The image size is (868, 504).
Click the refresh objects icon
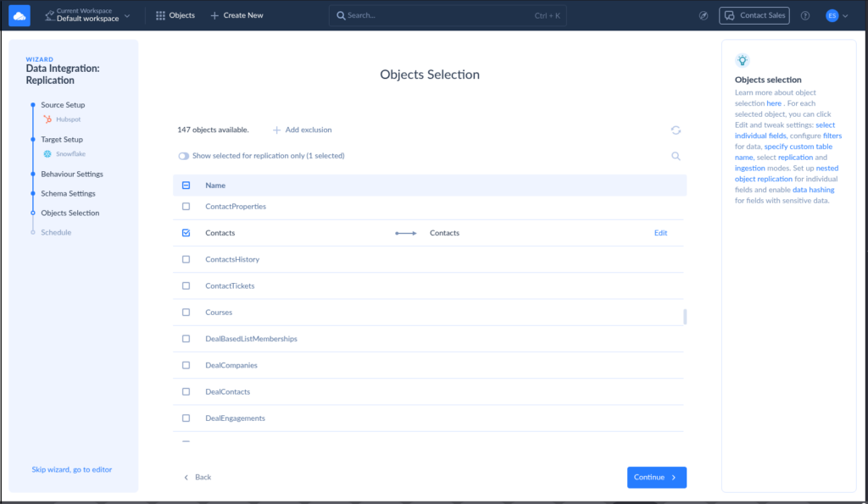676,130
